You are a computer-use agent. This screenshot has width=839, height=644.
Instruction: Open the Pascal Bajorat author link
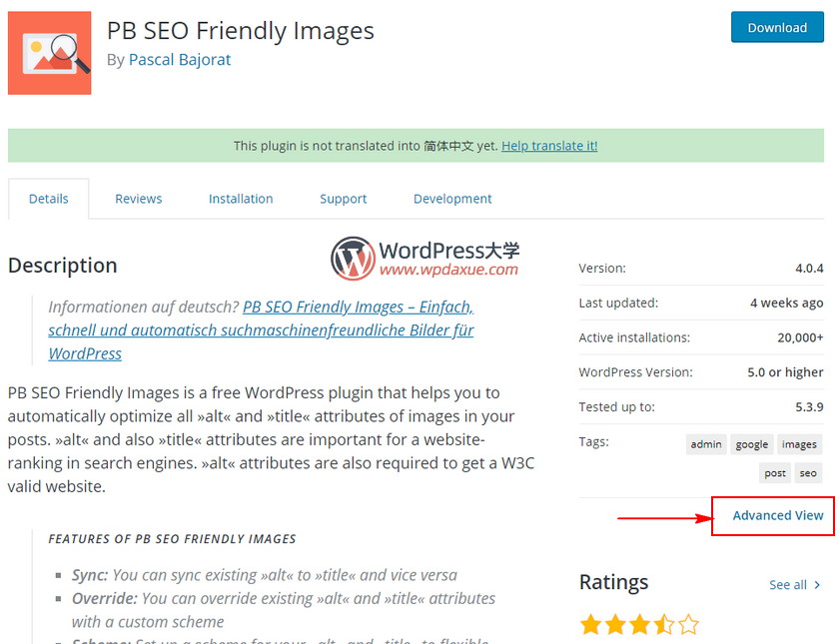pos(180,60)
